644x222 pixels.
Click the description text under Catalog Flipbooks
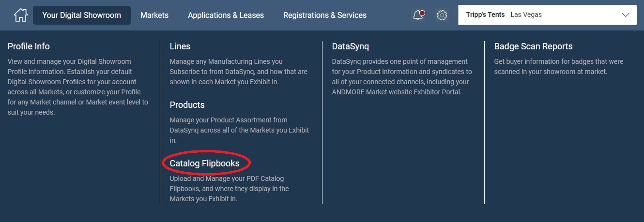pos(229,189)
